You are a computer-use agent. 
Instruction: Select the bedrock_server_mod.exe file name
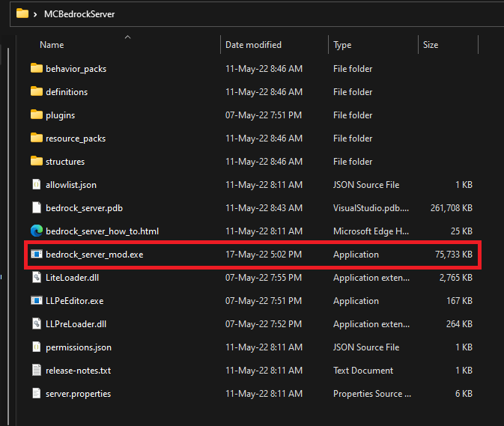[x=94, y=255]
